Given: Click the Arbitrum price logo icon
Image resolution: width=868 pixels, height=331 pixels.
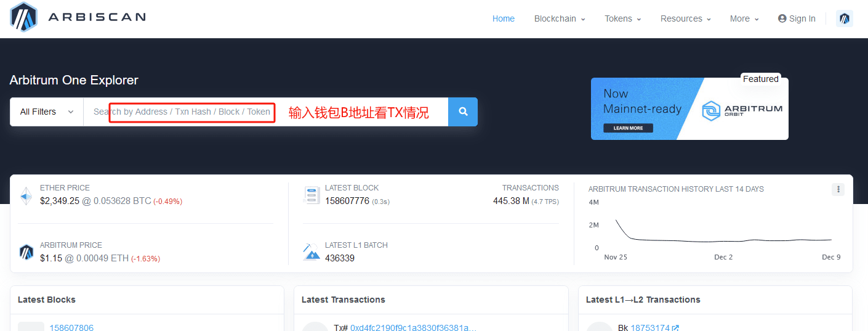Looking at the screenshot, I should [x=26, y=251].
